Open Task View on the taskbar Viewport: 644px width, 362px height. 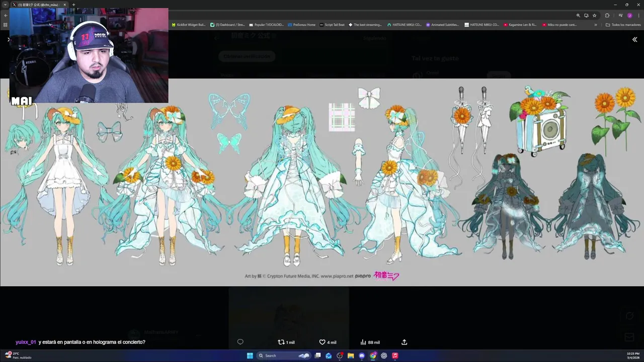pyautogui.click(x=317, y=355)
